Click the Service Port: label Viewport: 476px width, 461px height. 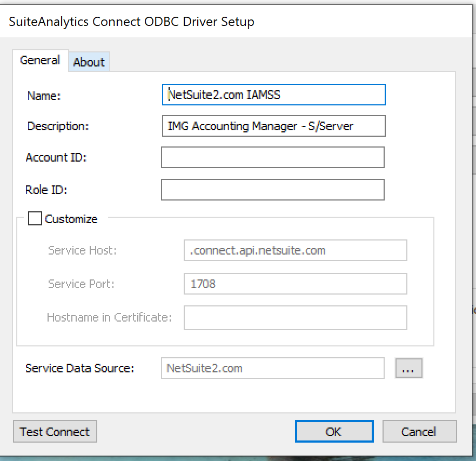[81, 284]
